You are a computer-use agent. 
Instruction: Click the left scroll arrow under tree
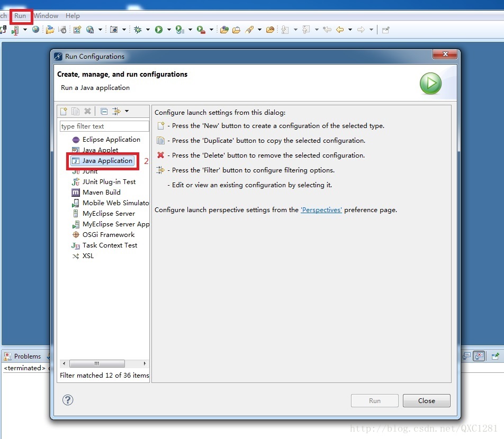(64, 363)
